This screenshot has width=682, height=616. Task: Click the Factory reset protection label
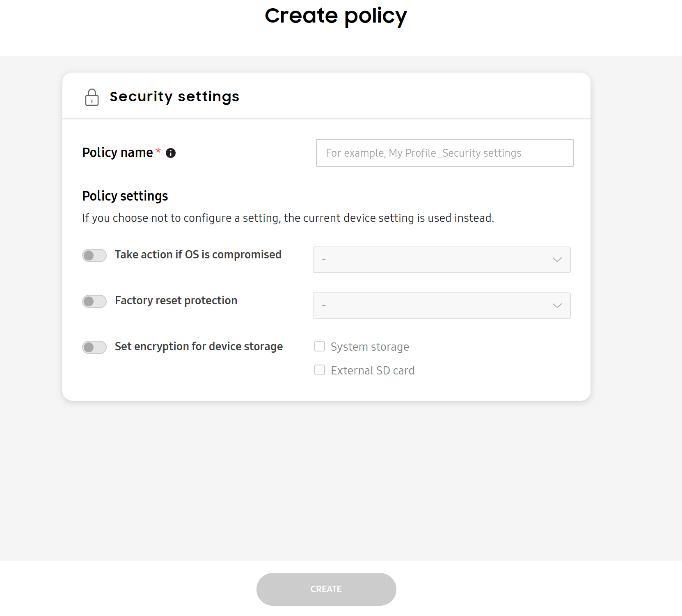pyautogui.click(x=176, y=300)
